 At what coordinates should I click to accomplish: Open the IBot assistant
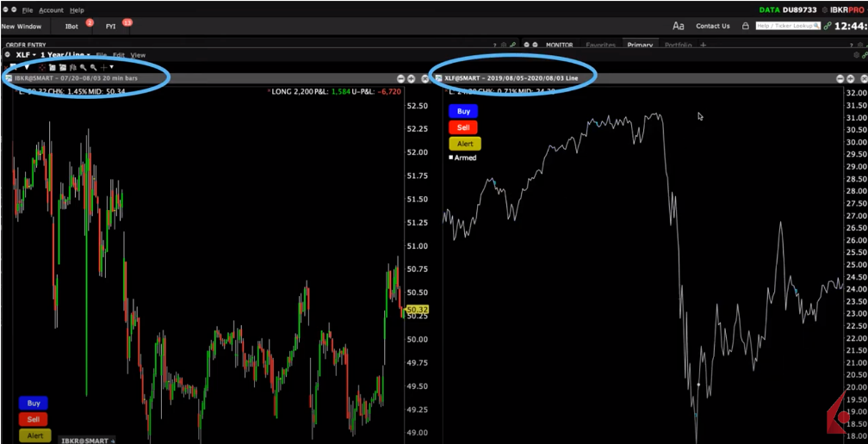[x=71, y=27]
